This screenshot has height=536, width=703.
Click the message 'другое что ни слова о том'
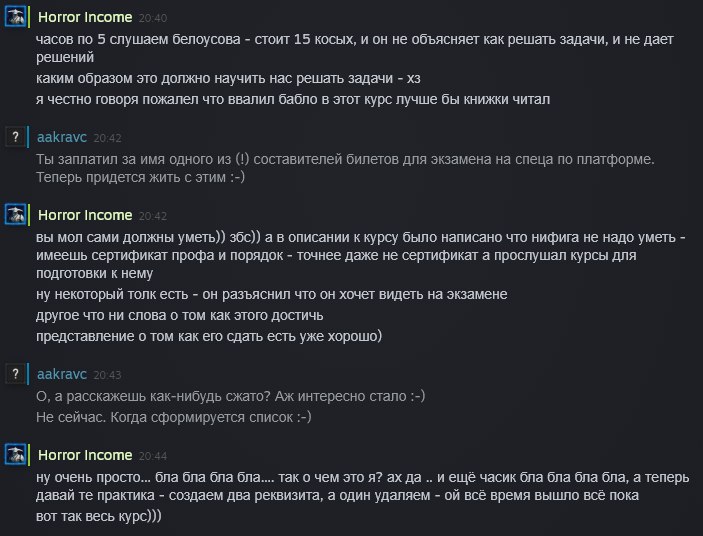click(179, 315)
